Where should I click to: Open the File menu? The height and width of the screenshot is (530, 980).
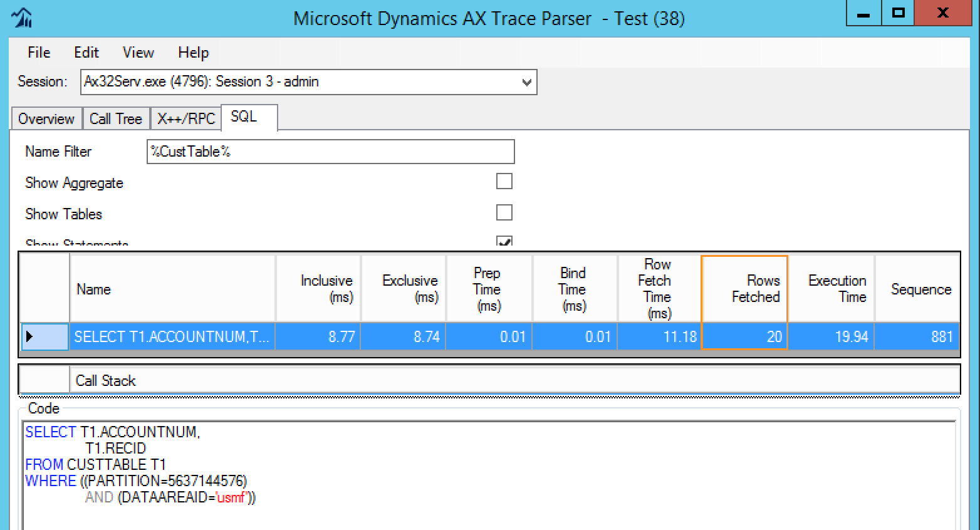[39, 53]
